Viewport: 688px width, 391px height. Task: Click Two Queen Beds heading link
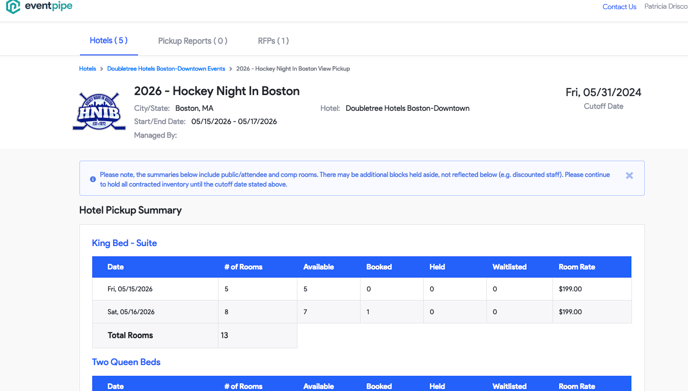[x=126, y=362]
